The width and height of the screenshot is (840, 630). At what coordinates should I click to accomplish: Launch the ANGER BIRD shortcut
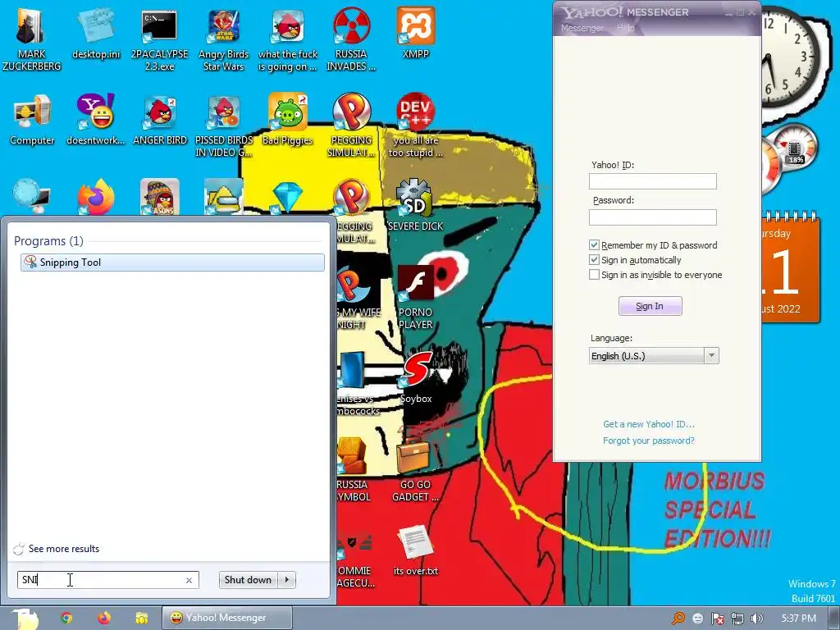(x=160, y=120)
